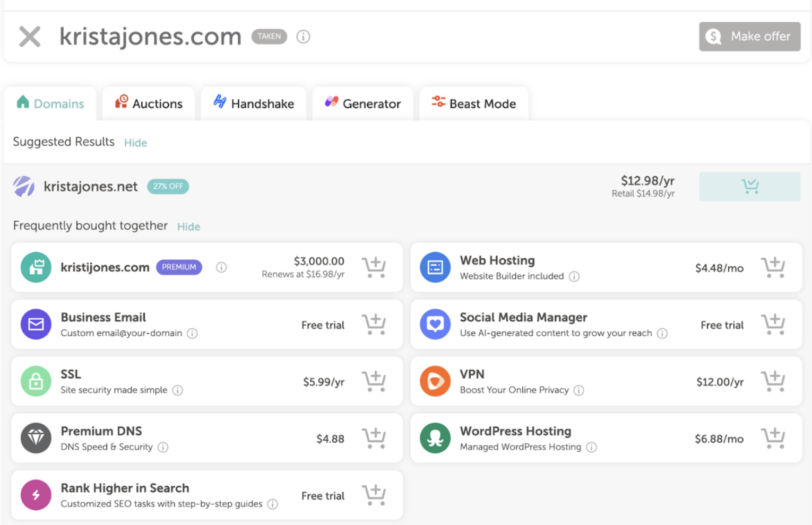Click the Retail $14.98/yr text

point(643,194)
